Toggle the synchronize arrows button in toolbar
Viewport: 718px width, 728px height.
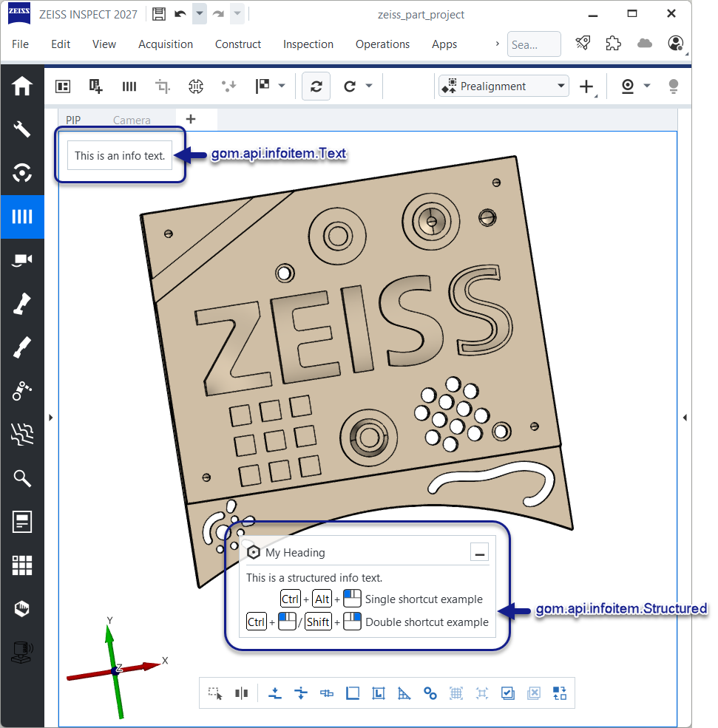(x=316, y=86)
